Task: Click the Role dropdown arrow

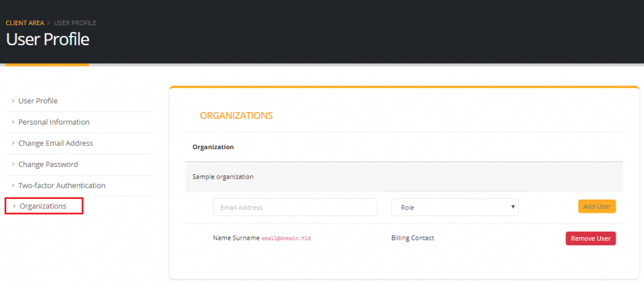Action: pos(513,207)
